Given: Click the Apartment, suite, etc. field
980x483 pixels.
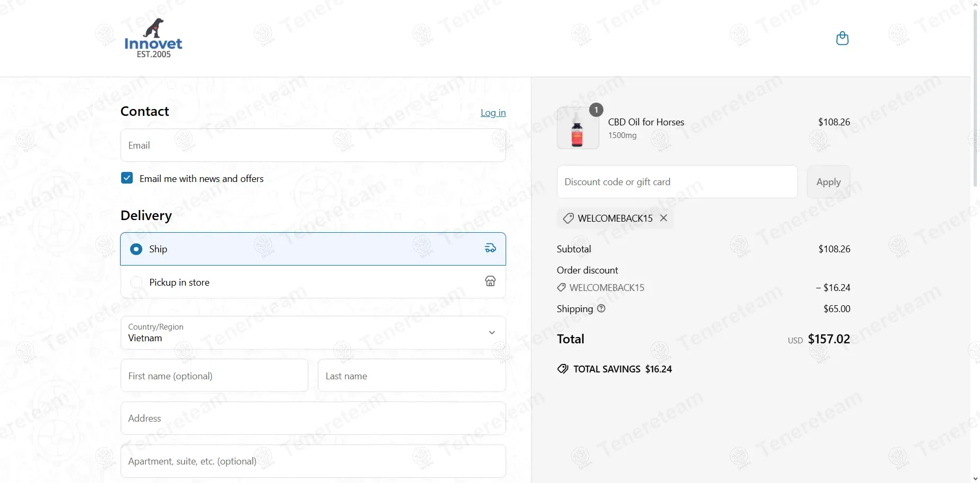Looking at the screenshot, I should pos(313,461).
